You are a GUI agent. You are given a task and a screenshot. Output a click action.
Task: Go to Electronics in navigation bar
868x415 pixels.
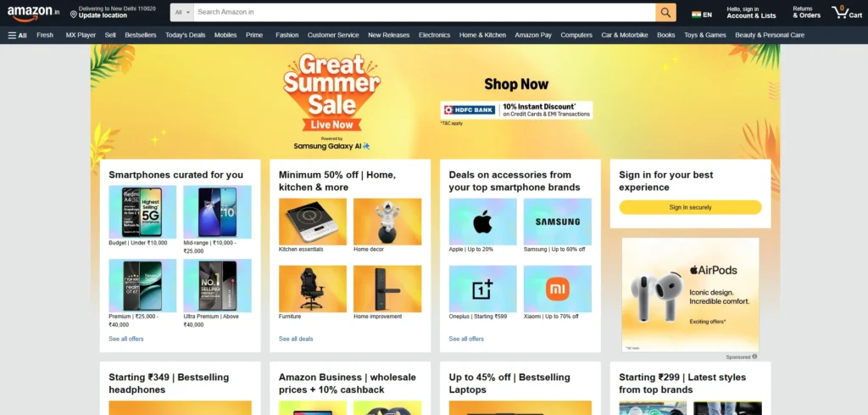(x=434, y=35)
